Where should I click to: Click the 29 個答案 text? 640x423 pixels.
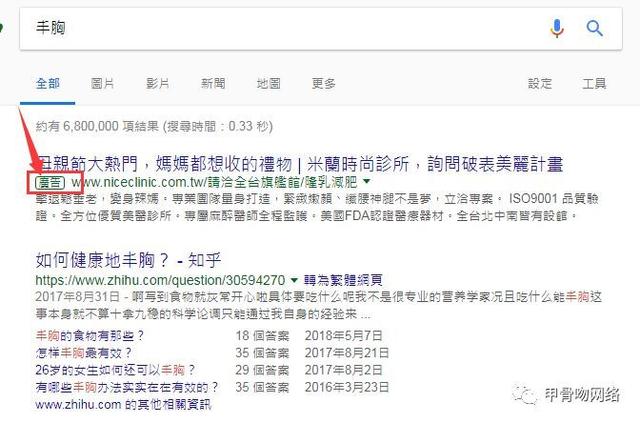click(x=262, y=370)
